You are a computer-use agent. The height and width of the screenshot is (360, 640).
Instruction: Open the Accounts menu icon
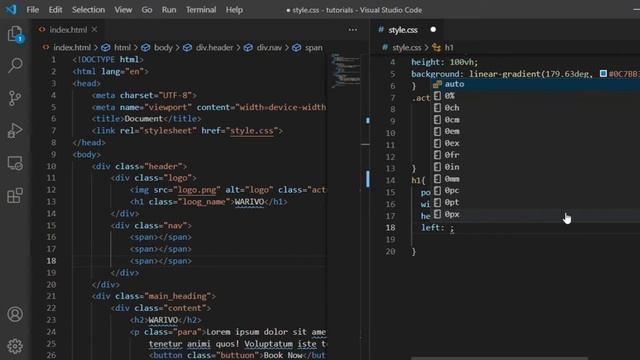pos(15,314)
